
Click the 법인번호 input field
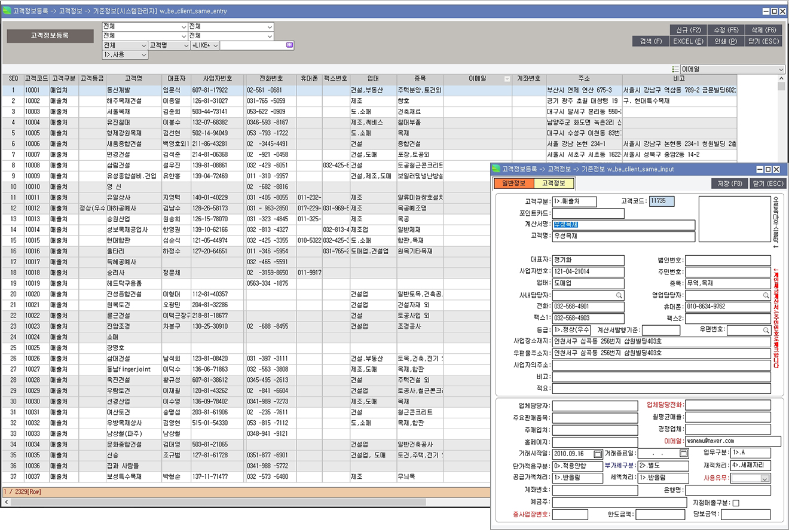(727, 261)
